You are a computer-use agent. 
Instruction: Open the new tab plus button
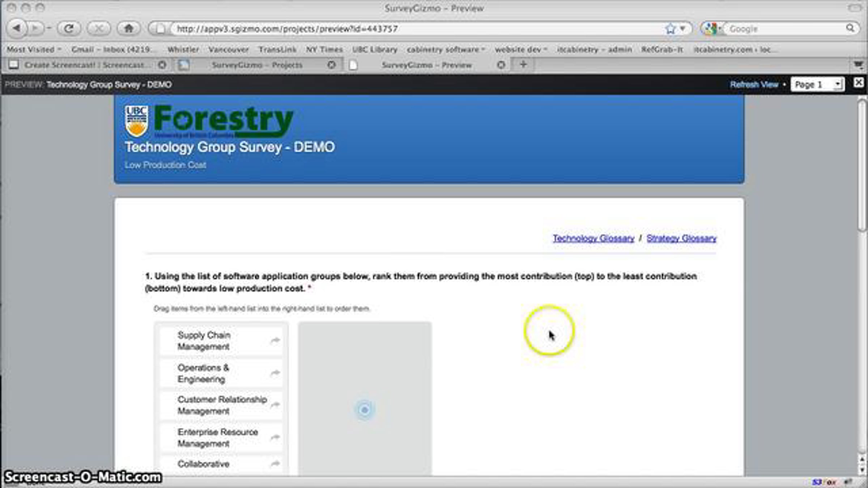523,65
